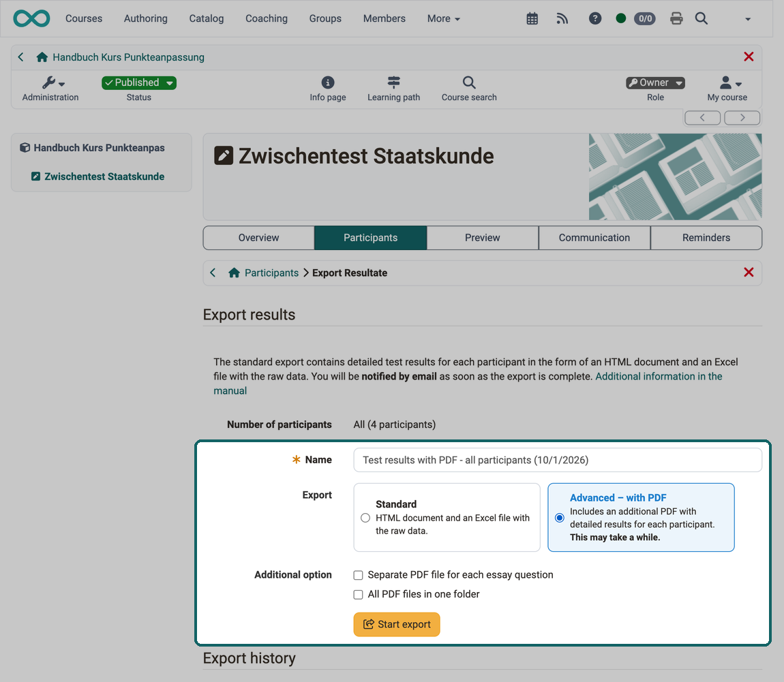Open the Info page icon

point(327,89)
